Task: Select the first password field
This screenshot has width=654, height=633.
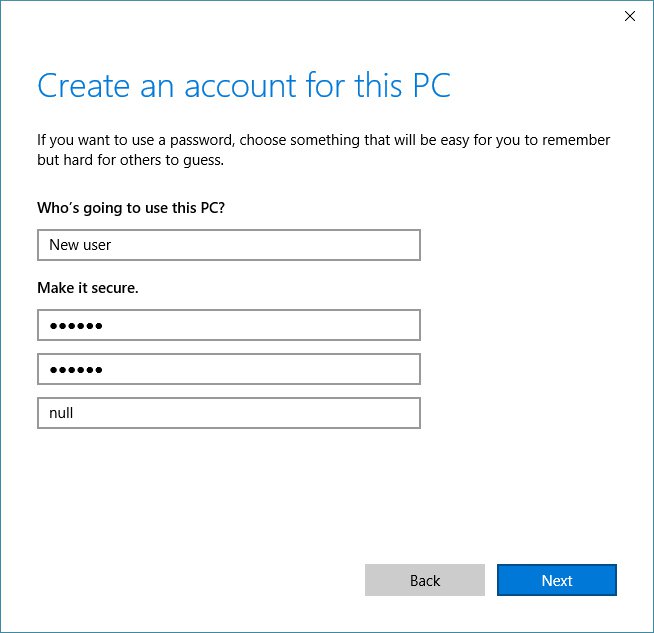Action: 229,325
